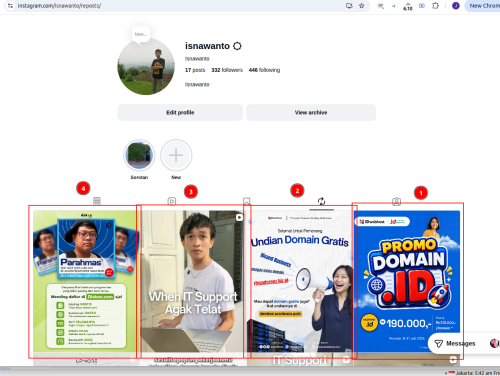
Task: Open the Messages floating panel
Action: pos(455,343)
